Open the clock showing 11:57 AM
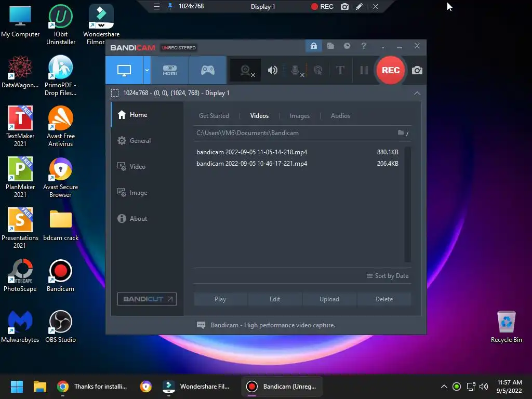Viewport: 532px width, 399px height. click(509, 387)
